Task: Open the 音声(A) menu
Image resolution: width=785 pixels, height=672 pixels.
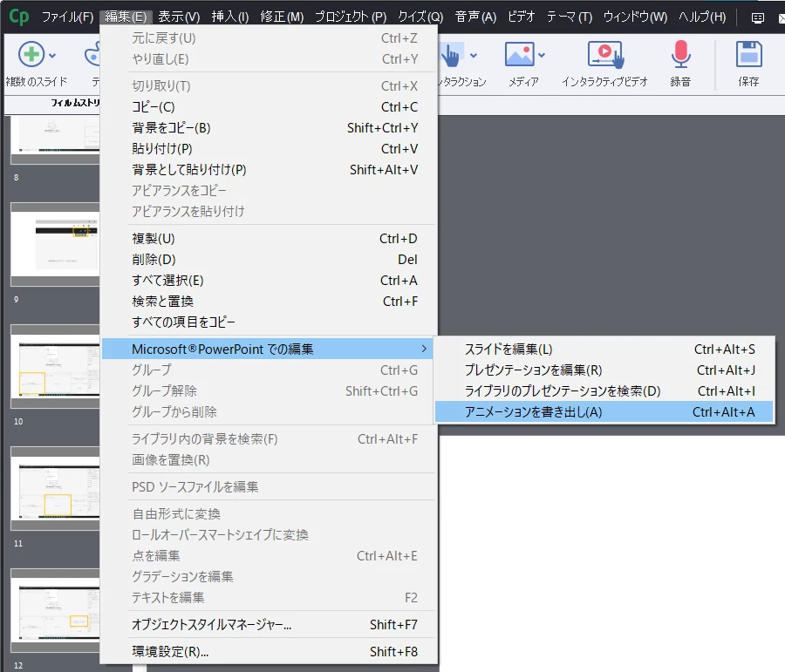Action: click(475, 17)
